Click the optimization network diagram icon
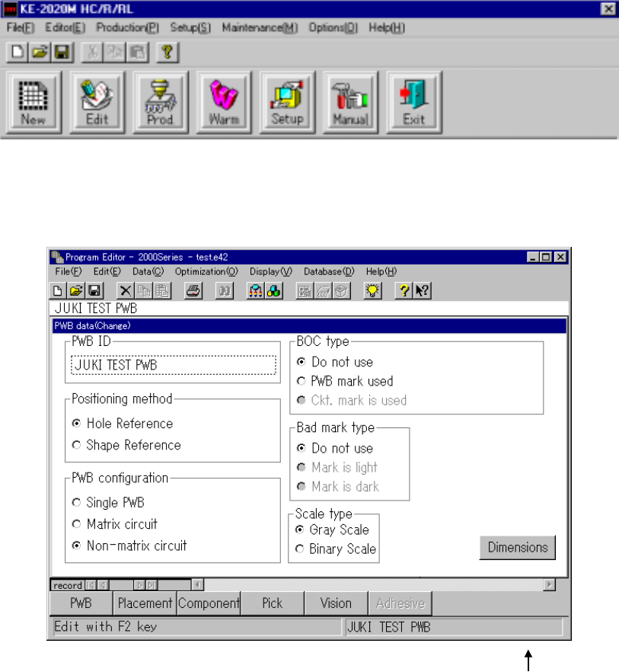619x672 pixels. (x=256, y=290)
